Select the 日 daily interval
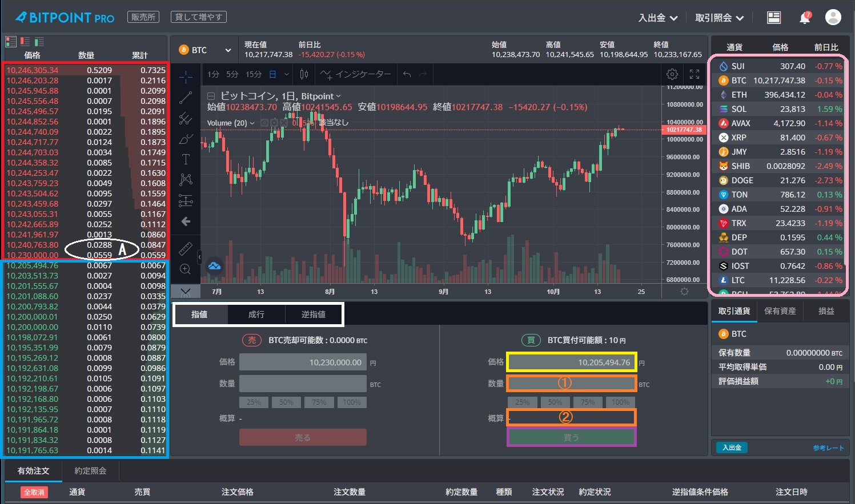 (x=273, y=74)
